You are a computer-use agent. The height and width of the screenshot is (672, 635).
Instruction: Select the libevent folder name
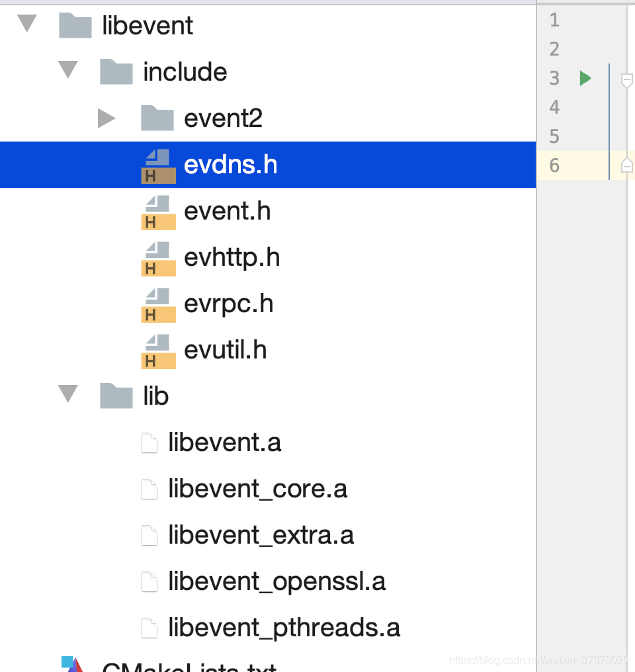click(x=148, y=26)
